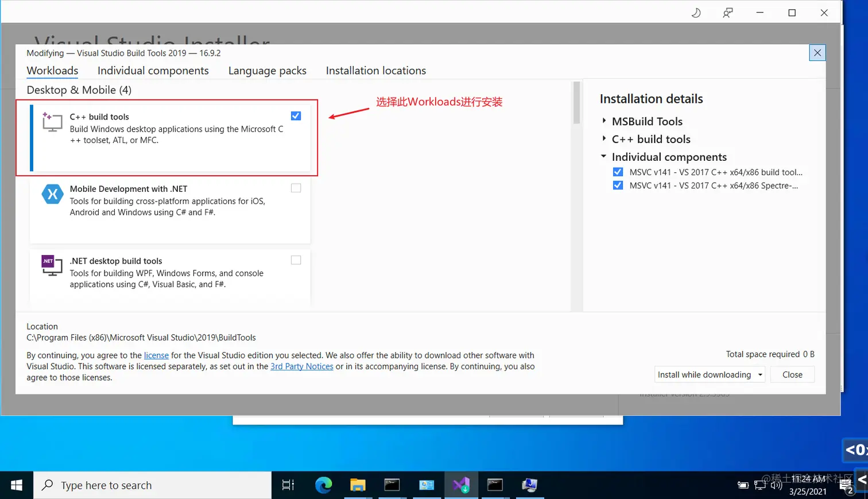Open the rightmost taskbar app icon

(x=529, y=485)
